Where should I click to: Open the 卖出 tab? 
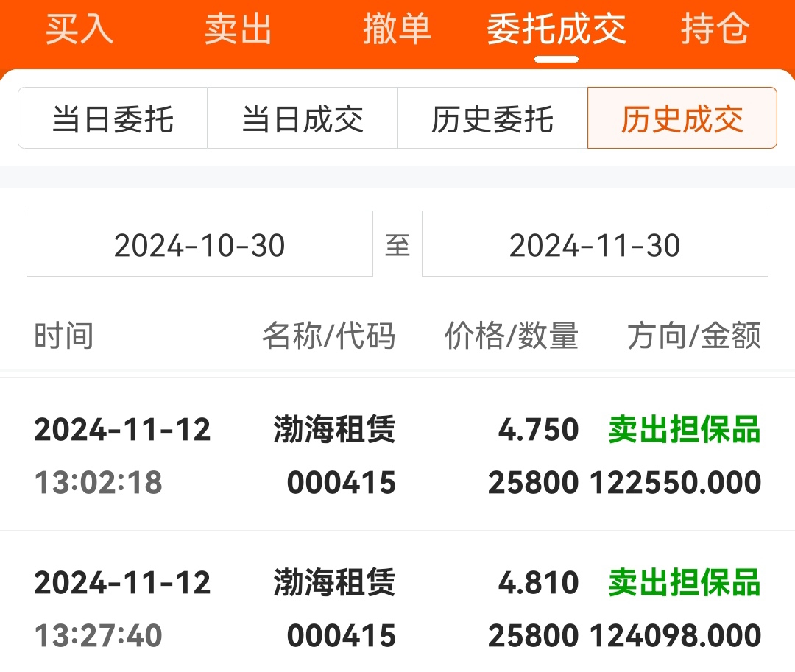click(239, 29)
